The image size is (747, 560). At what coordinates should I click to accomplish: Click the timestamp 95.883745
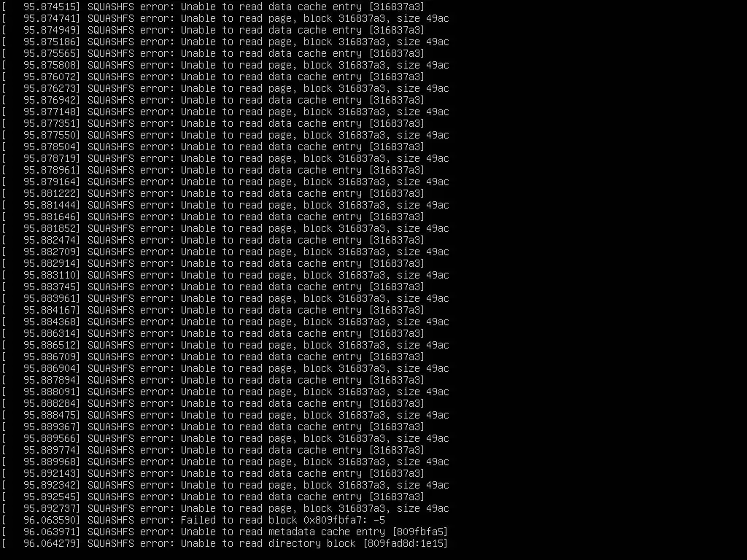click(52, 287)
